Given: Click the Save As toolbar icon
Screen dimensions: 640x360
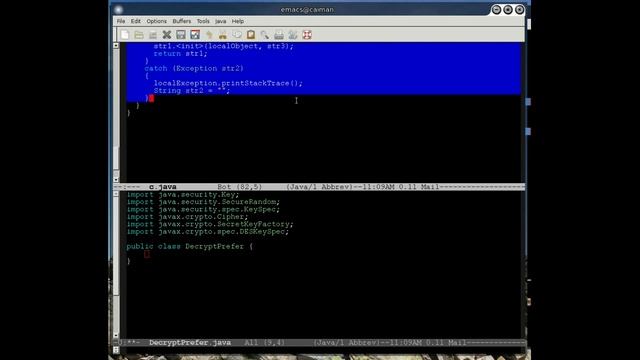Looking at the screenshot, I should [195, 35].
